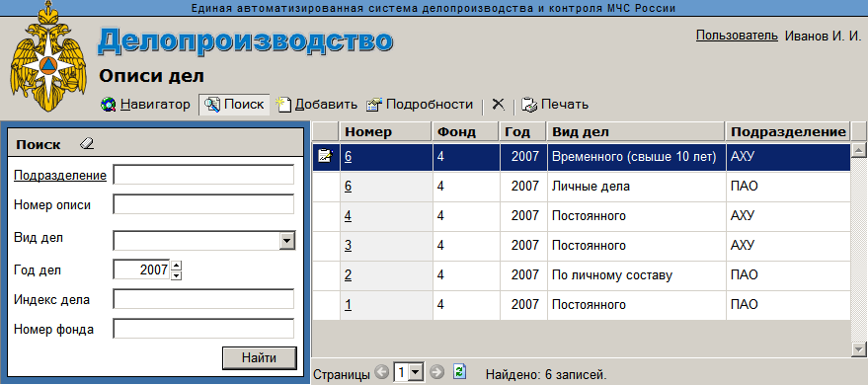Image resolution: width=868 pixels, height=385 pixels.
Task: Click the Пользователь link
Action: pyautogui.click(x=737, y=36)
